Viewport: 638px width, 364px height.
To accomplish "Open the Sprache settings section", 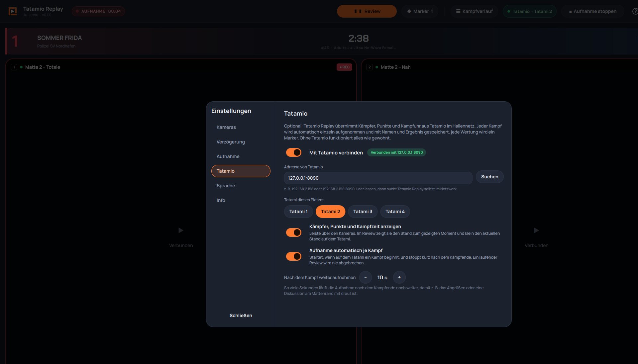I will coord(241,186).
